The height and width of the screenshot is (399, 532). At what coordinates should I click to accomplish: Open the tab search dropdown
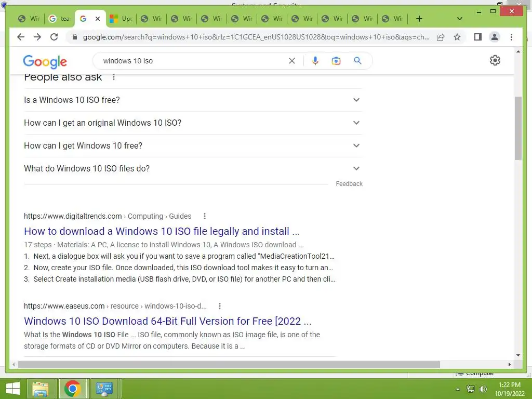tap(460, 19)
